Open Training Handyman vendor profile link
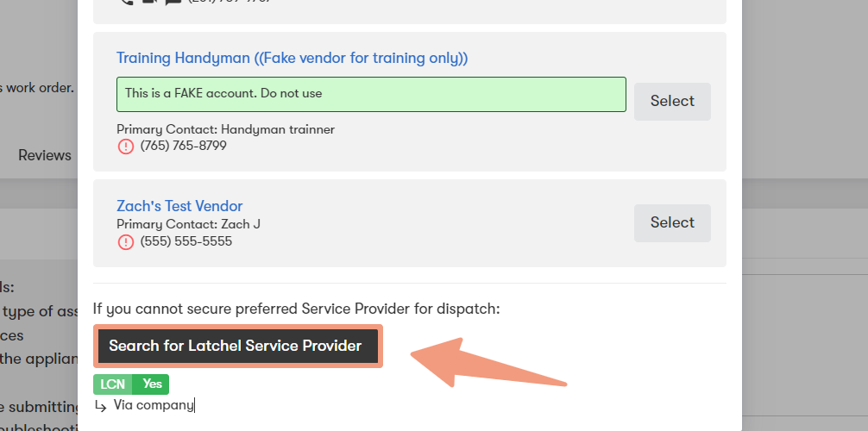The height and width of the screenshot is (431, 868). 292,58
